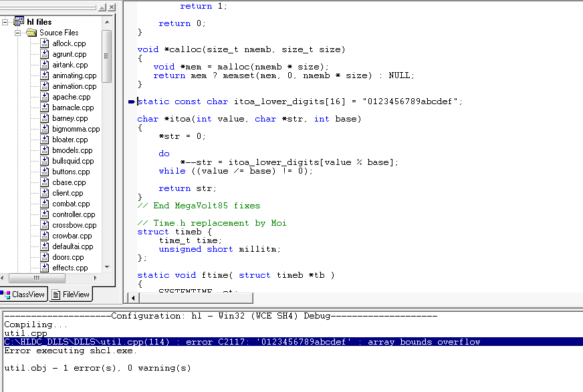Click the controller.cpp file icon
The height and width of the screenshot is (392, 583).
click(x=45, y=214)
